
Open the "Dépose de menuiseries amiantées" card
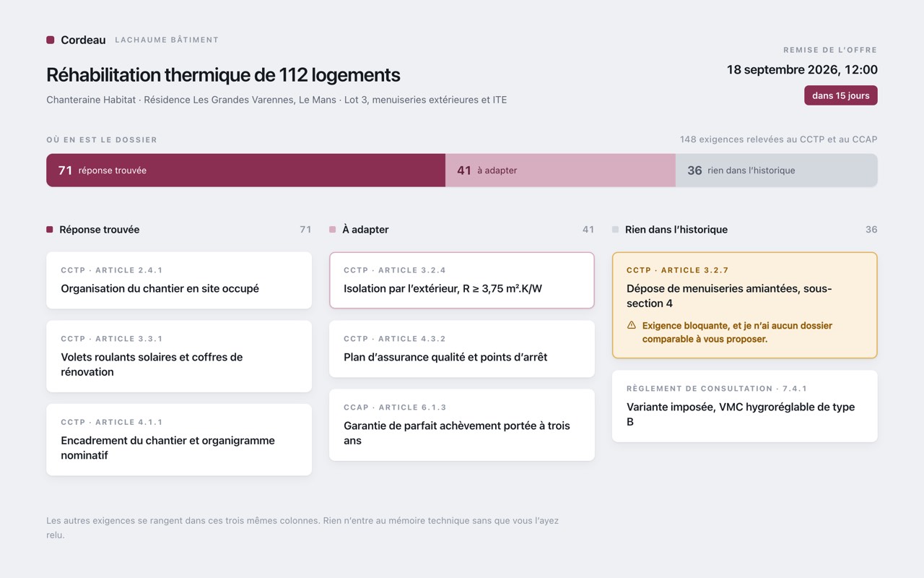tap(745, 305)
